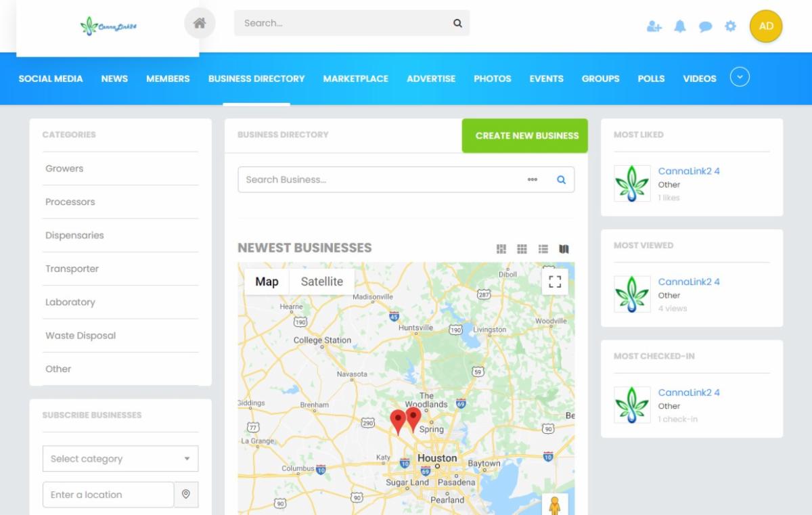Open the Dispensaries category link
The height and width of the screenshot is (515, 812).
[x=74, y=236]
